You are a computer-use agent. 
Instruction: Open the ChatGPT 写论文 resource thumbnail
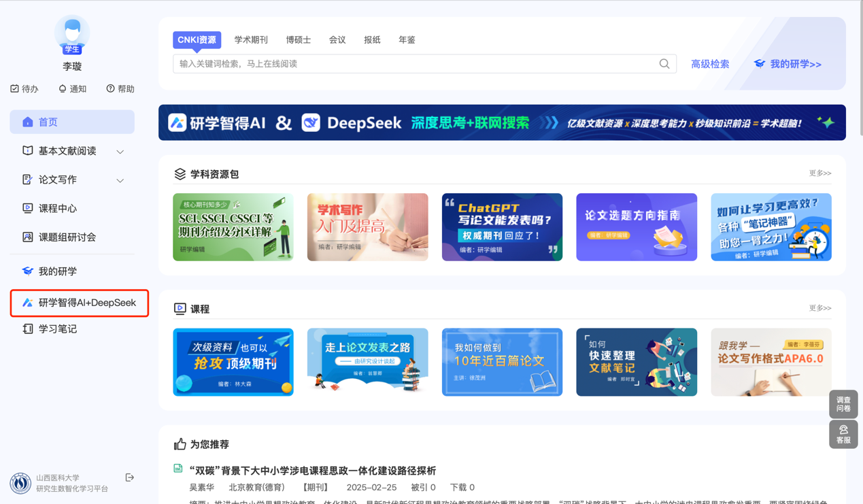click(502, 227)
